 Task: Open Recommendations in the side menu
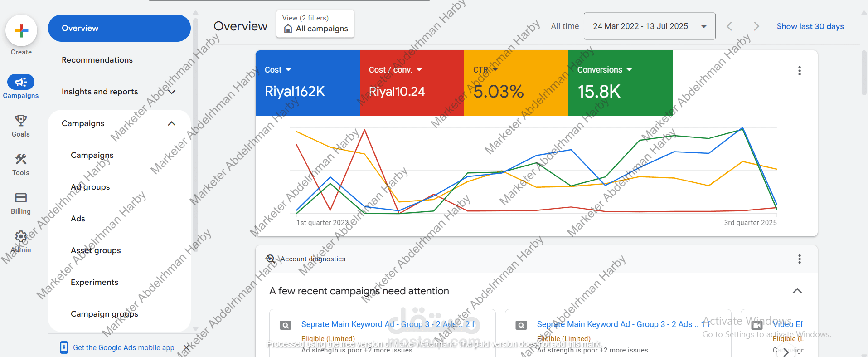pos(97,60)
